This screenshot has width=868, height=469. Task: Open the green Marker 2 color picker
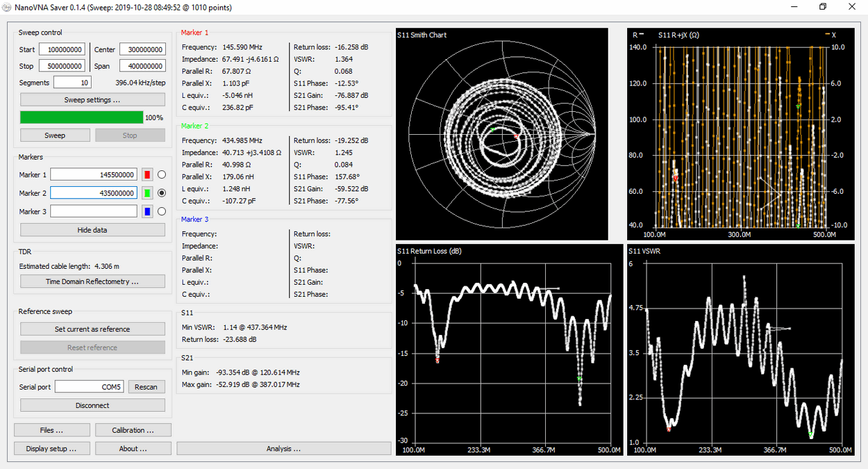(147, 193)
